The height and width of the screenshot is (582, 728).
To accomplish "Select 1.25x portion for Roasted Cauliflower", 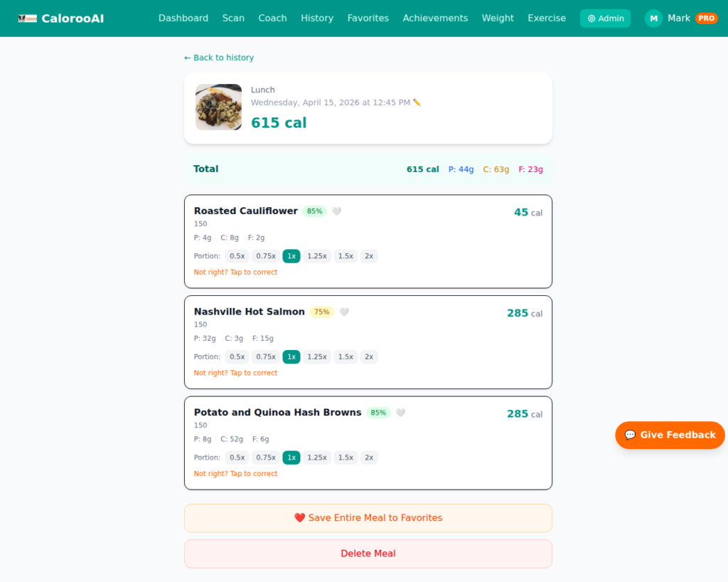I will coord(317,256).
